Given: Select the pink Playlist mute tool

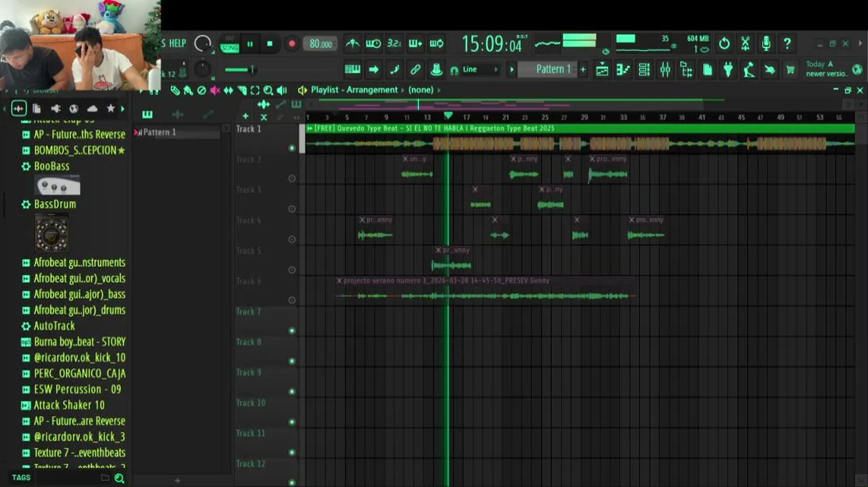Looking at the screenshot, I should pos(215,90).
